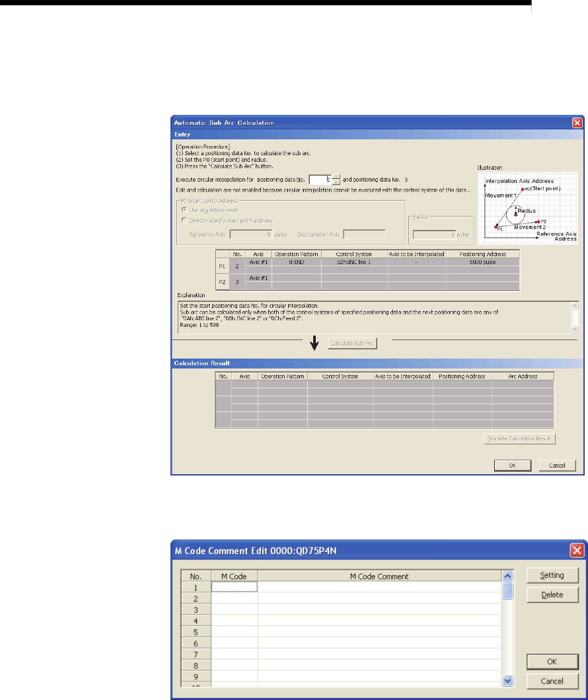Click row header number 7 in M Code table
588x700 pixels.
pos(196,654)
